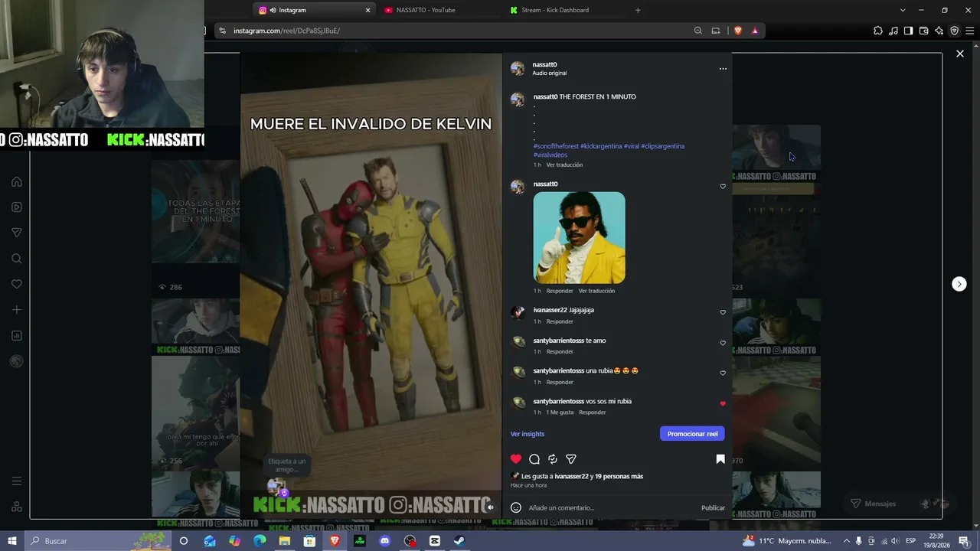Like the reel with the red heart icon
This screenshot has height=551, width=980.
tap(516, 459)
